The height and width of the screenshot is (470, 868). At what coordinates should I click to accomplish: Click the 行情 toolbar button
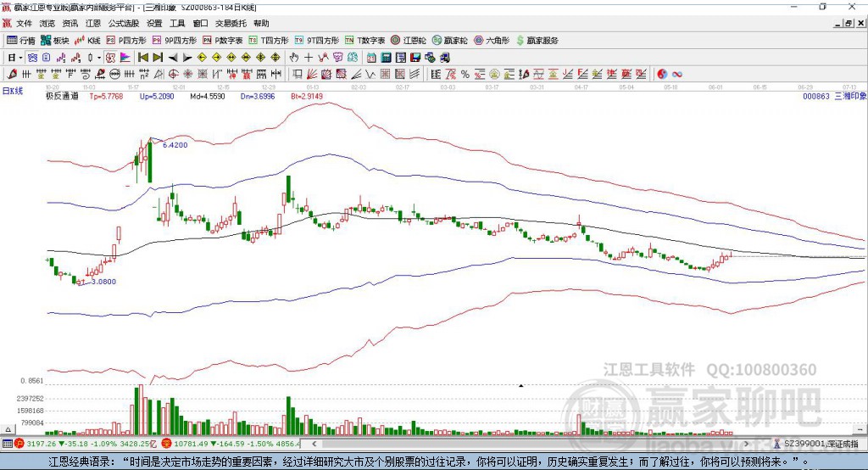pos(21,41)
